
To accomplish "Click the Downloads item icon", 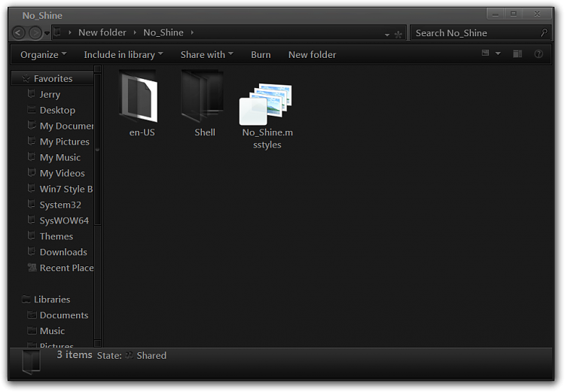I will click(x=32, y=251).
